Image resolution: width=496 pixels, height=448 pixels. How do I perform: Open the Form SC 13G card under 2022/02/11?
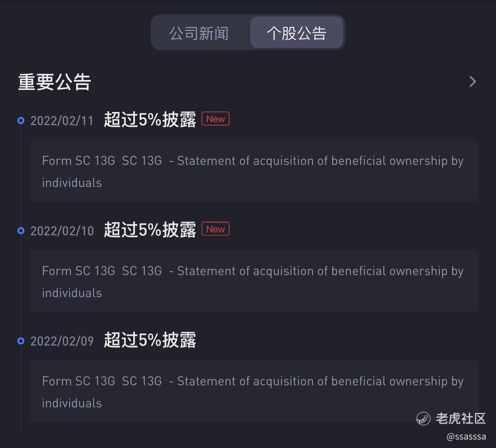pos(254,171)
